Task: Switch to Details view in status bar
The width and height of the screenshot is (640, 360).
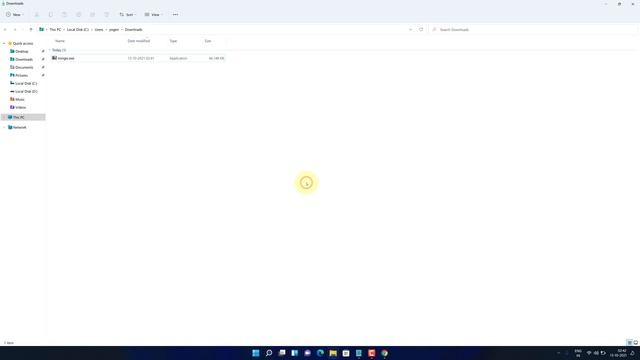Action: (629, 343)
